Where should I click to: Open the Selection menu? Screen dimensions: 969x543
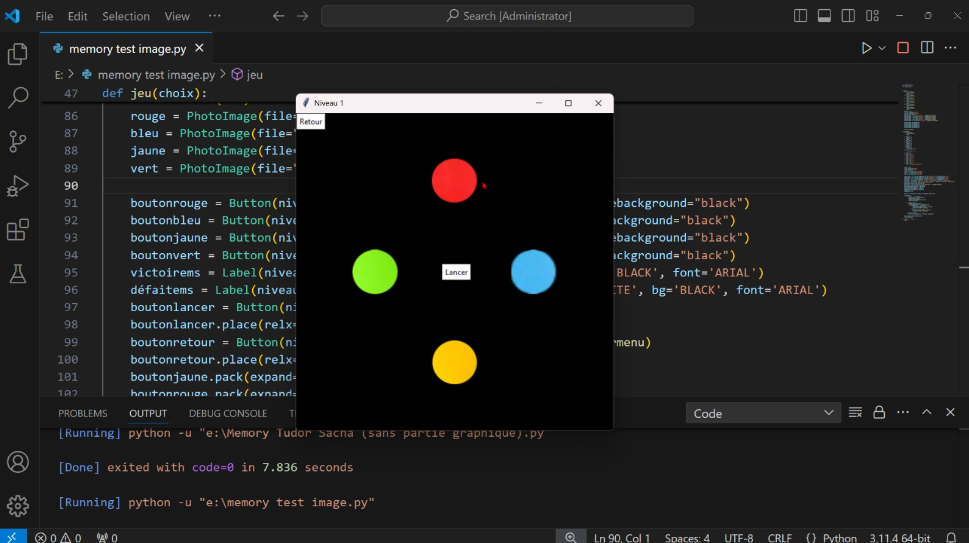point(126,16)
